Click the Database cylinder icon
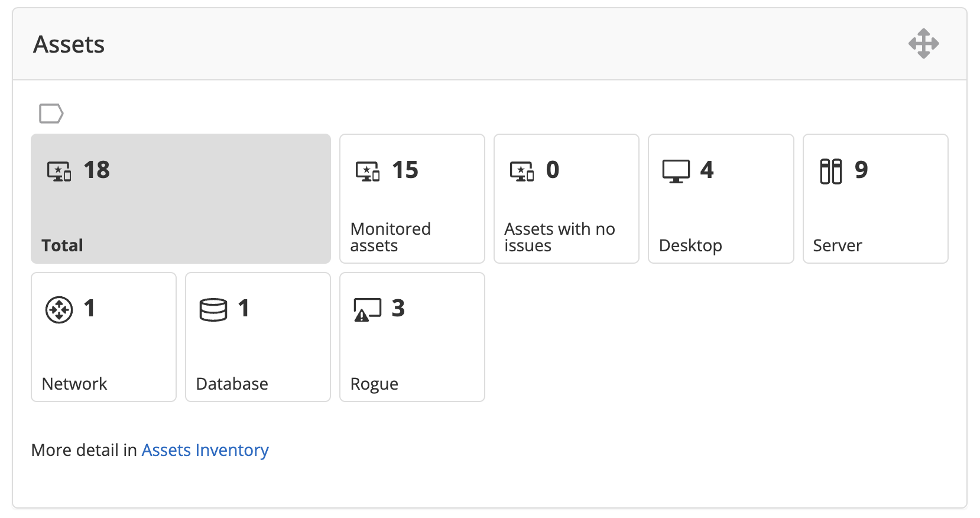 point(213,310)
